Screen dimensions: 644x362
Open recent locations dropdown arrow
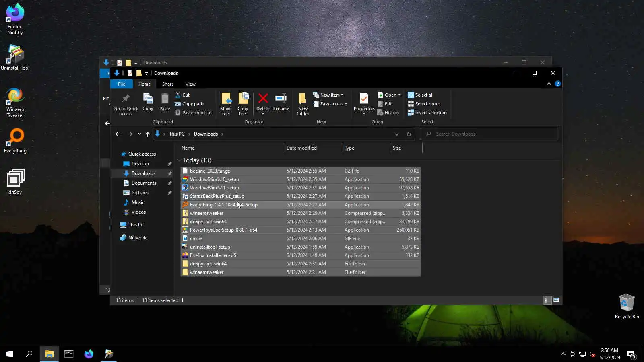click(139, 134)
